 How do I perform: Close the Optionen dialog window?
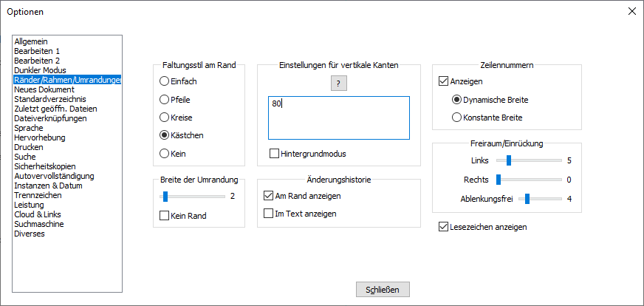coord(631,11)
